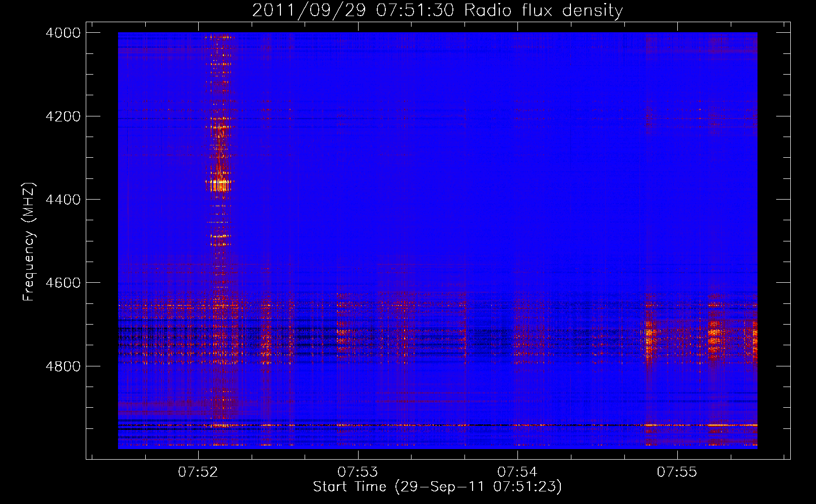Screen dimensions: 816x504
Task: Click the 'Frequency (MHZ)' y-axis label
Action: pyautogui.click(x=29, y=242)
